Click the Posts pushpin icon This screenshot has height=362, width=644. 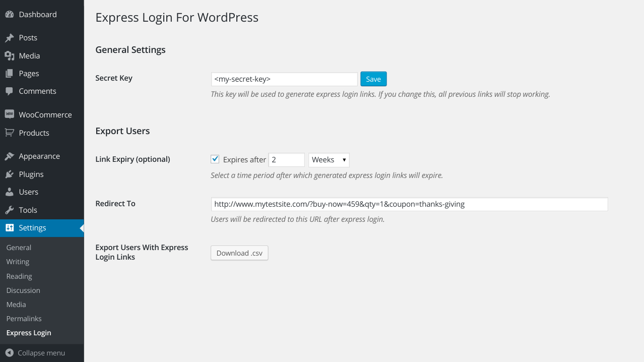(x=9, y=38)
